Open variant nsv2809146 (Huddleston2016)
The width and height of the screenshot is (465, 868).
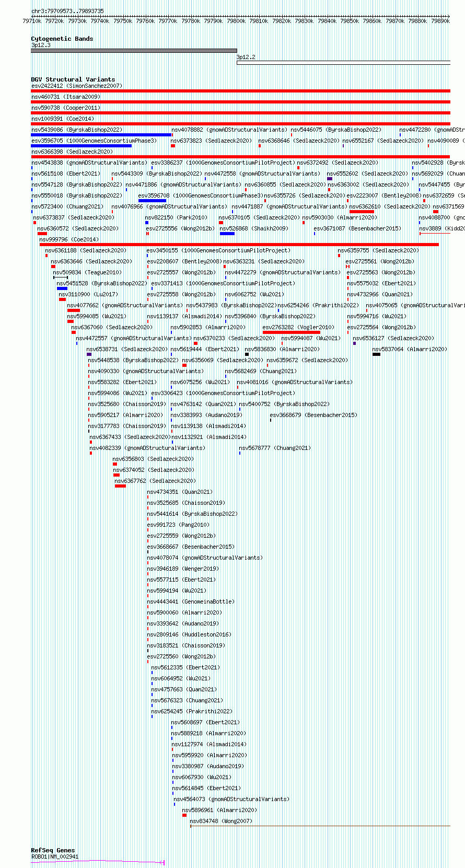tap(189, 634)
